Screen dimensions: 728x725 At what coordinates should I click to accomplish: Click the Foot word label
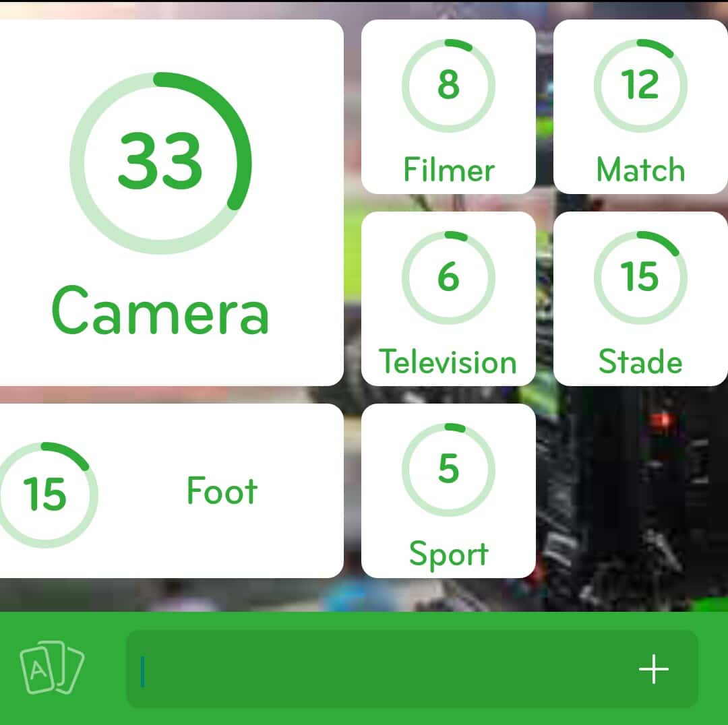(x=222, y=491)
